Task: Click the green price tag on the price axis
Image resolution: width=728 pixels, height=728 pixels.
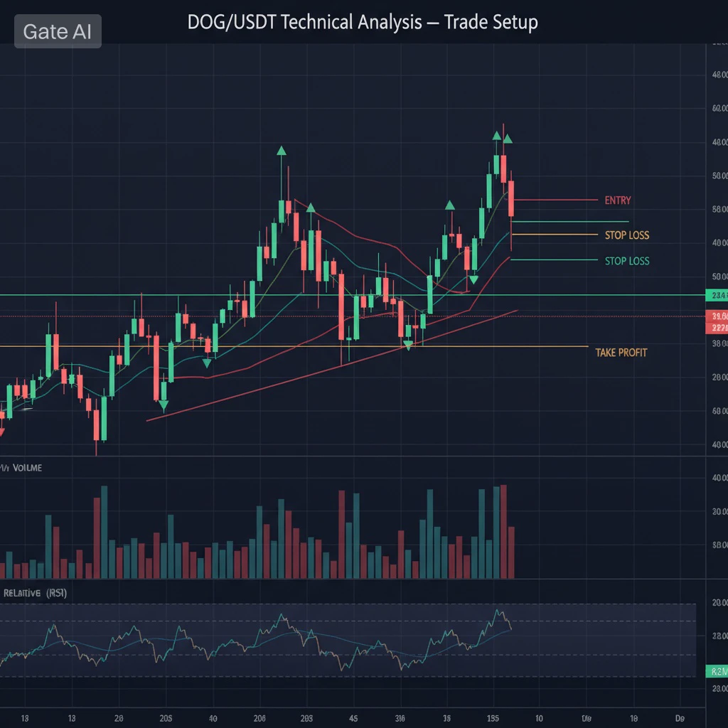Action: click(x=717, y=295)
